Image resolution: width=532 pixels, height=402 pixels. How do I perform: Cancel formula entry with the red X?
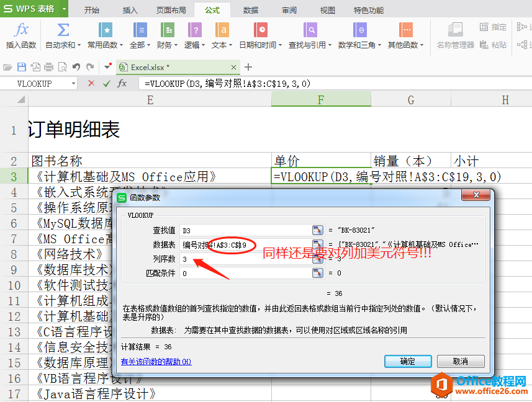pyautogui.click(x=91, y=83)
